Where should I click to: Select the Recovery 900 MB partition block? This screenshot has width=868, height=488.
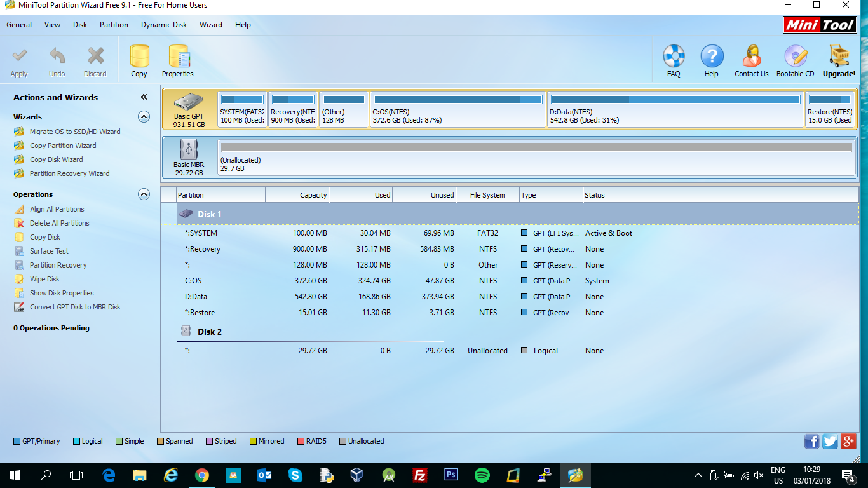[x=293, y=109]
